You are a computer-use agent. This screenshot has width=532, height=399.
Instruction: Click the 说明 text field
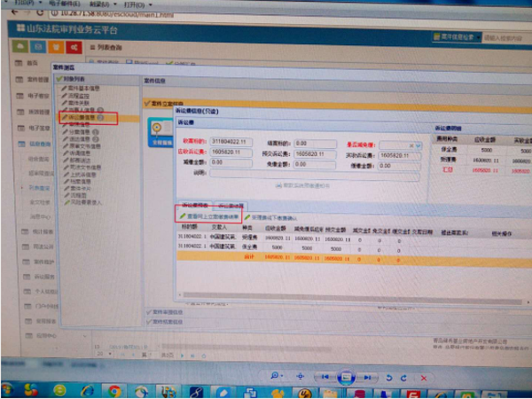[315, 175]
